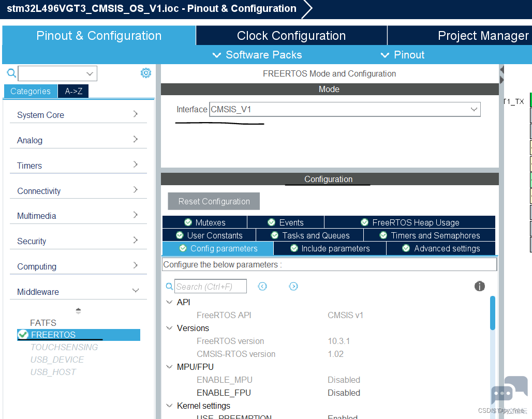Select the A->Z view tab
This screenshot has width=532, height=419.
pos(73,91)
